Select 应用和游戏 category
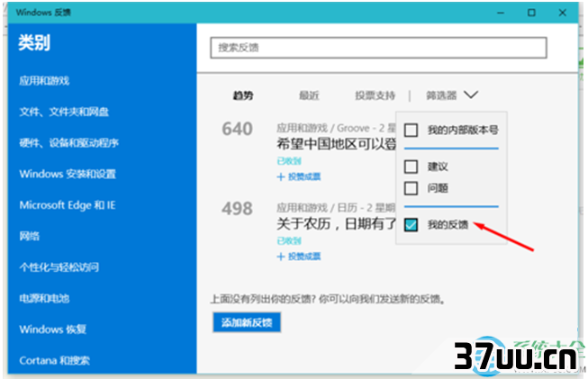The width and height of the screenshot is (588, 379). point(44,81)
